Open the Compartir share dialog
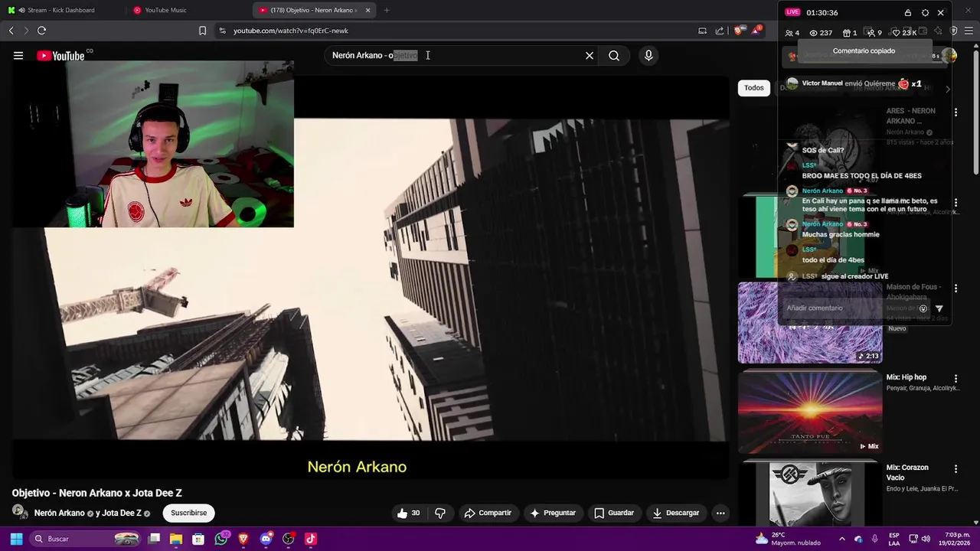Screen dimensions: 980x551 point(488,513)
